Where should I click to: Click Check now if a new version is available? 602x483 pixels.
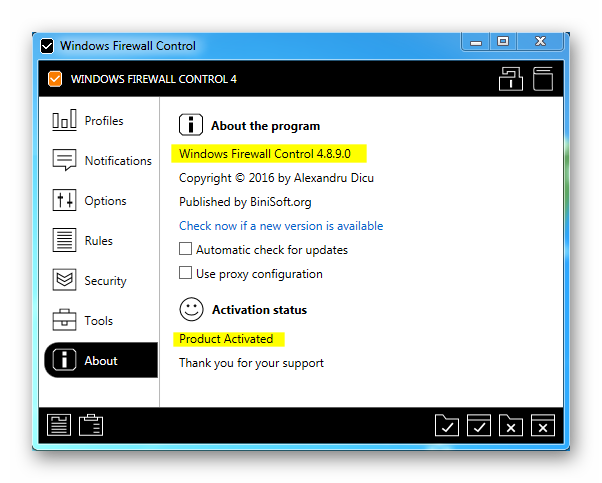pyautogui.click(x=281, y=226)
